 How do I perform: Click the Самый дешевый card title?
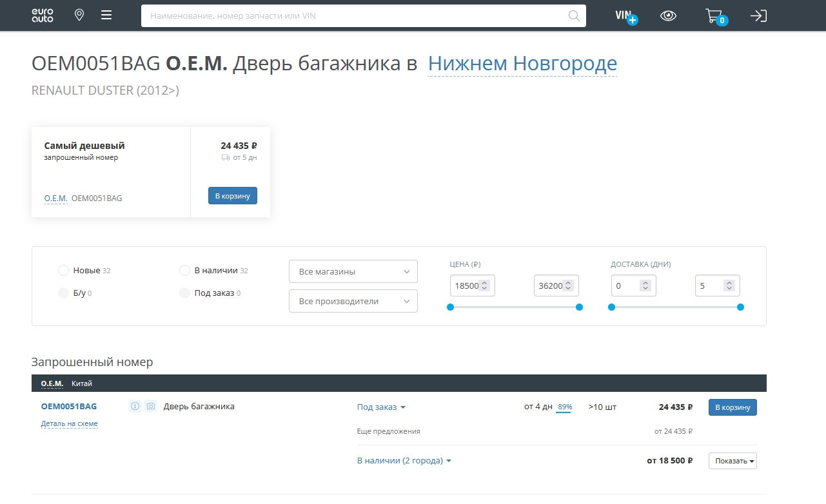(84, 146)
